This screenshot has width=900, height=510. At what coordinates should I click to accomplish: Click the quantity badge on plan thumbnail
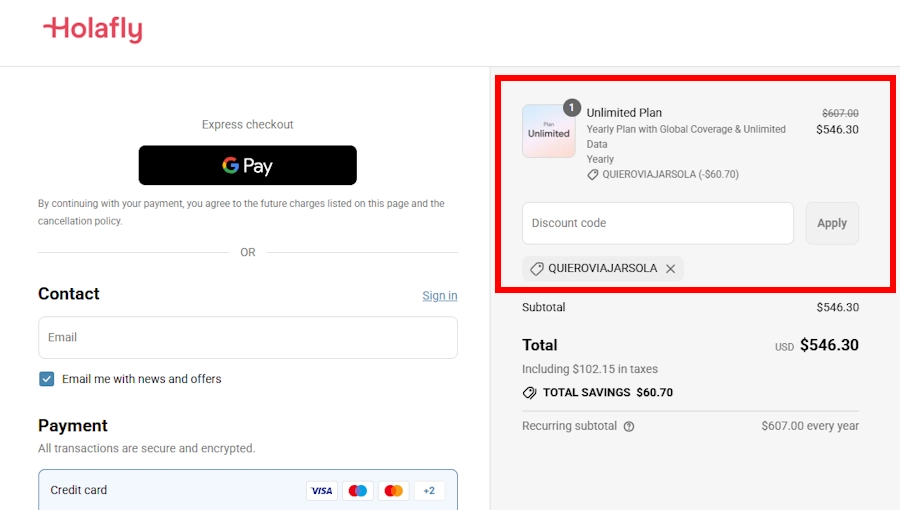(x=572, y=107)
